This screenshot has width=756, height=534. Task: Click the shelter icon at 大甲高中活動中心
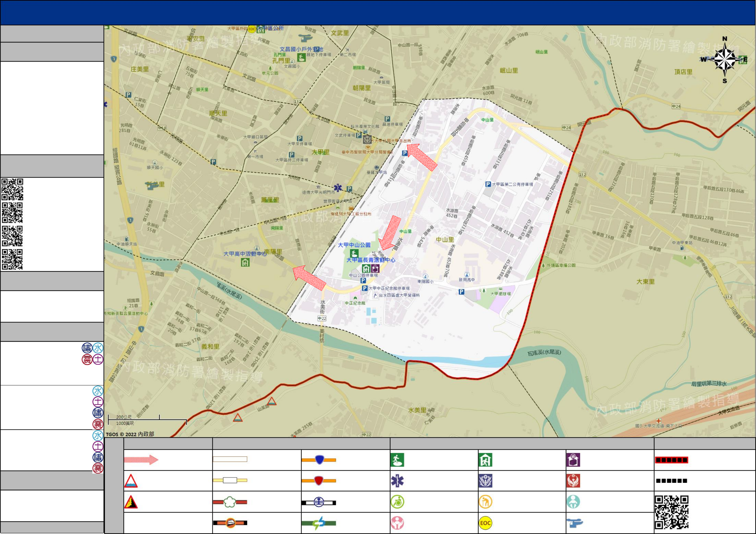(245, 263)
